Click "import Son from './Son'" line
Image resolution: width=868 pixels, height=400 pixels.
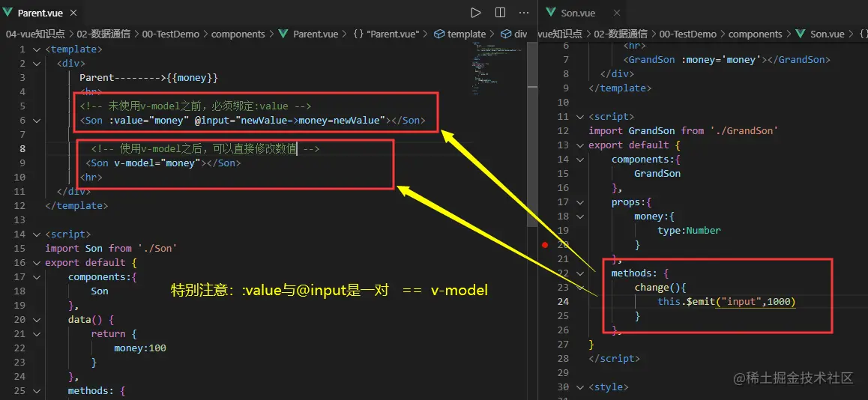[111, 249]
